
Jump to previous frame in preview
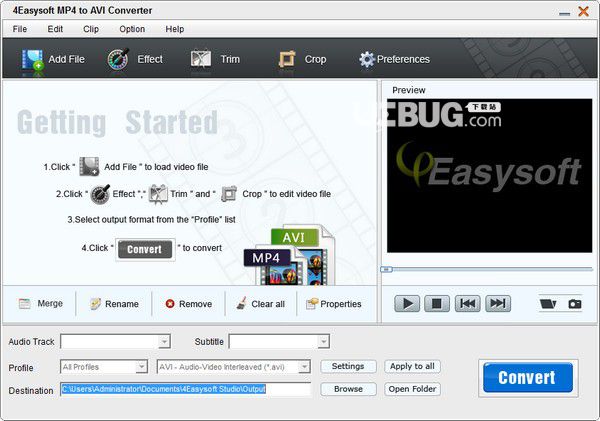[x=467, y=304]
